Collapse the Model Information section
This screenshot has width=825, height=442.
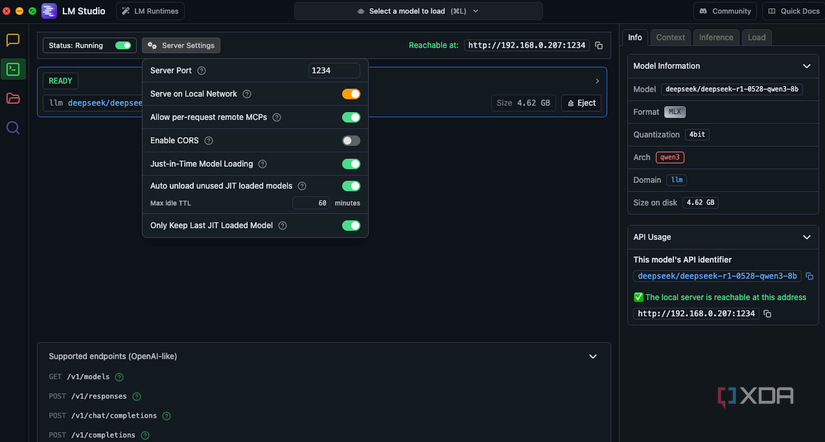pos(807,66)
